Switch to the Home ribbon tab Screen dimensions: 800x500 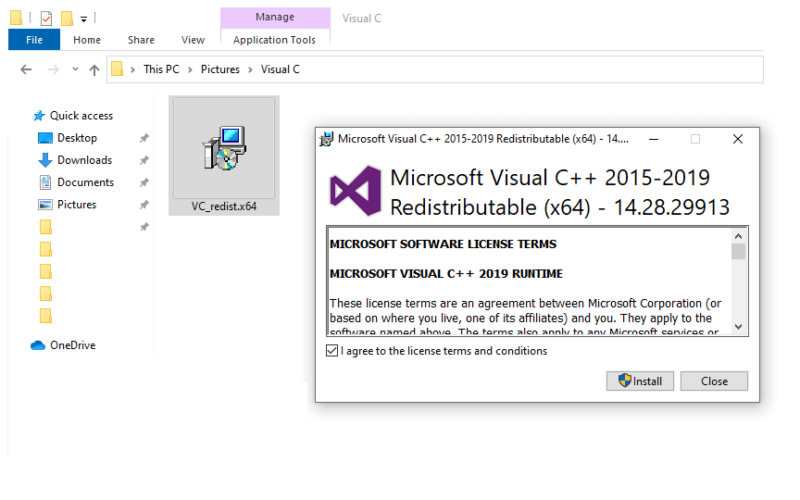point(87,40)
